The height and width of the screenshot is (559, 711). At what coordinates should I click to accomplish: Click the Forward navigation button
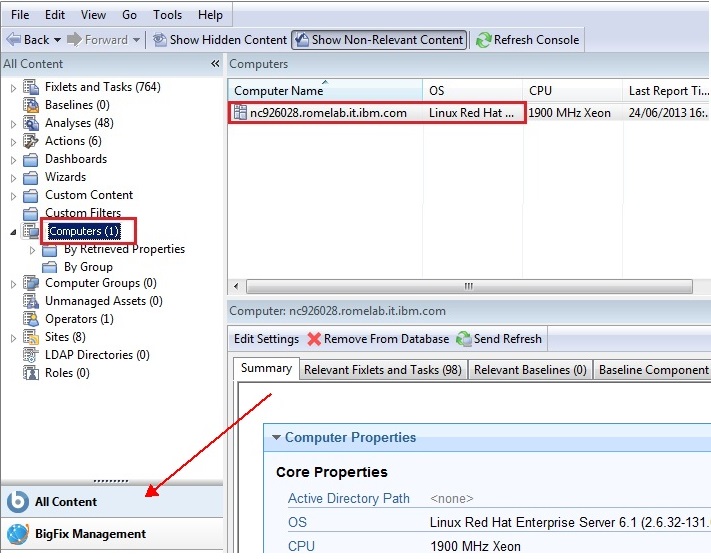click(97, 40)
